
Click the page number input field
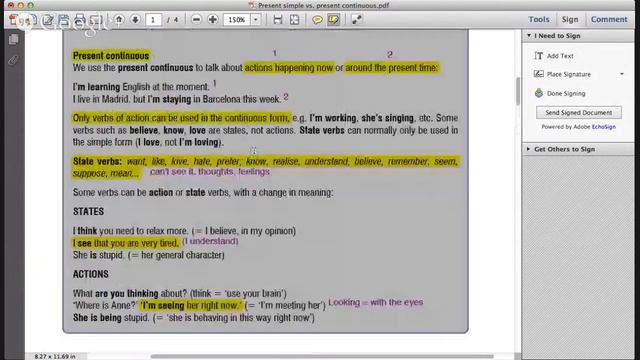153,20
